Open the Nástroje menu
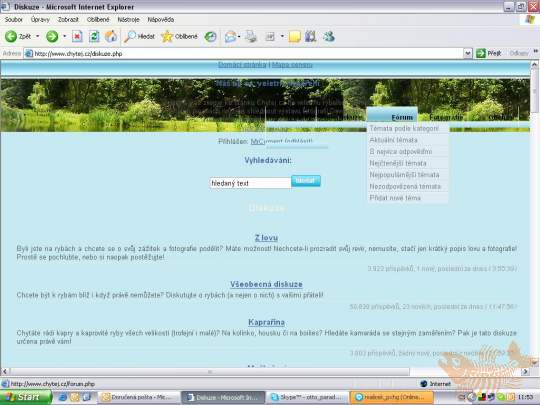 [128, 20]
